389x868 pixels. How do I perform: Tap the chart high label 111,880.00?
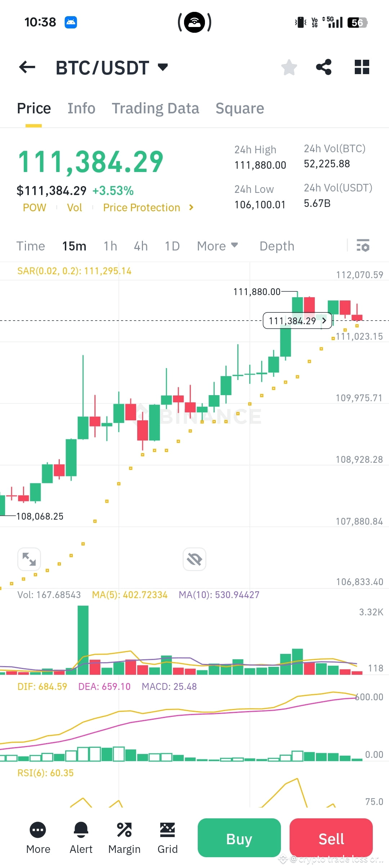256,292
